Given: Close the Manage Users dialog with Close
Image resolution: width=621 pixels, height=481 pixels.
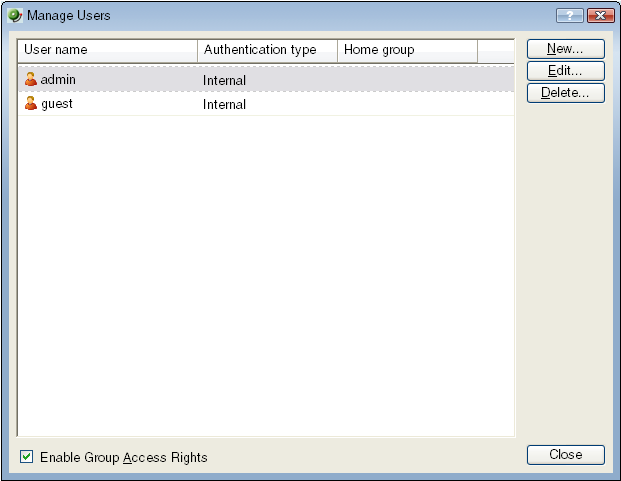Looking at the screenshot, I should pyautogui.click(x=566, y=455).
